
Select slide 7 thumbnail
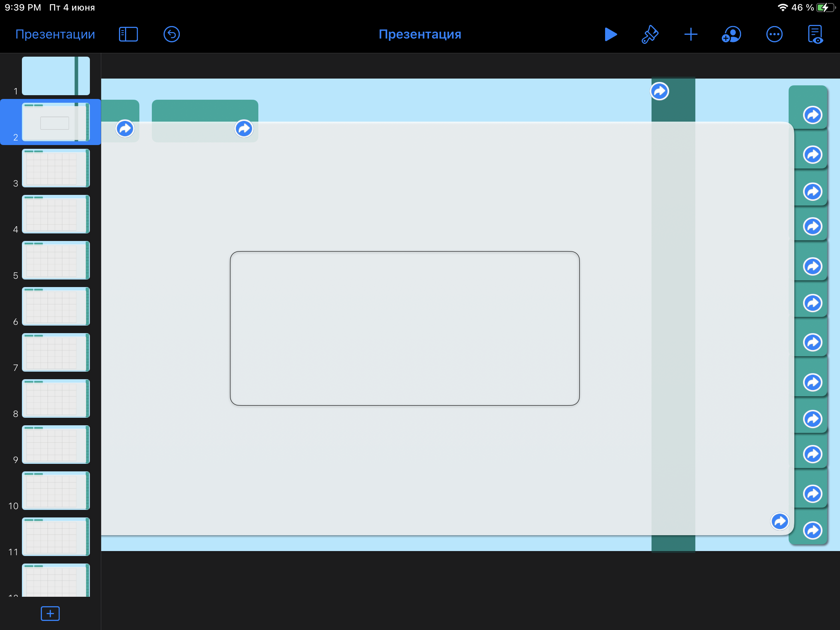click(56, 352)
